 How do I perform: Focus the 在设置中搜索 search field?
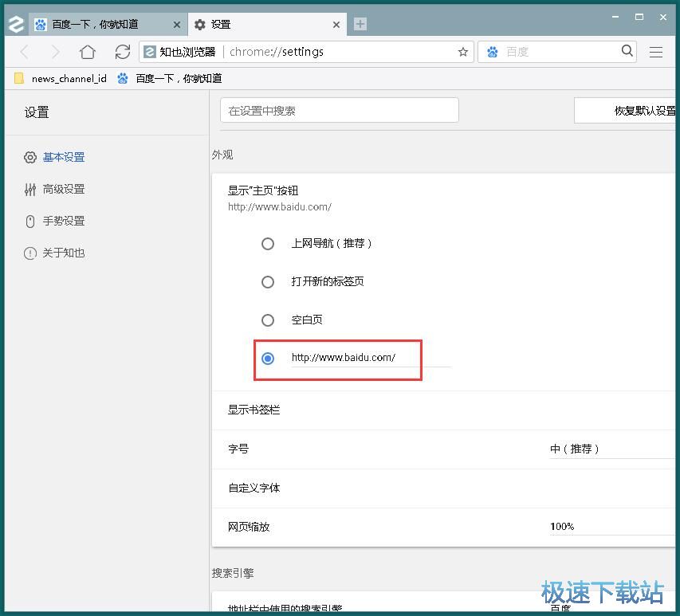point(339,110)
